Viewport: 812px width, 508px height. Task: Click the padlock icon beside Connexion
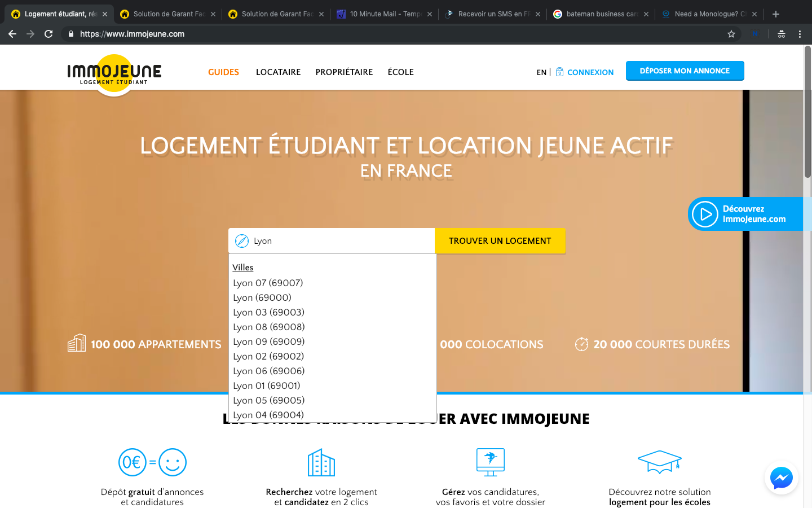click(x=559, y=72)
